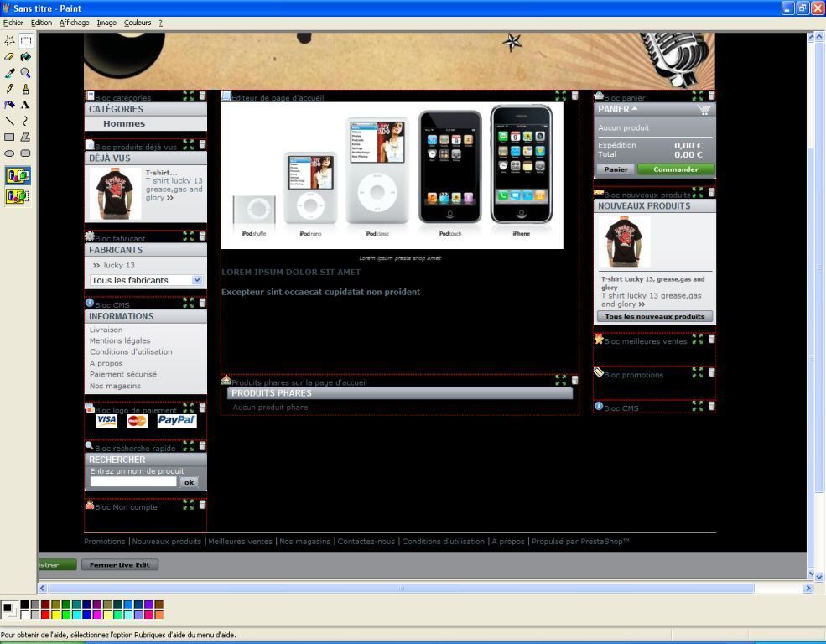
Task: Enable opaque selection drawing option
Action: coord(18,175)
